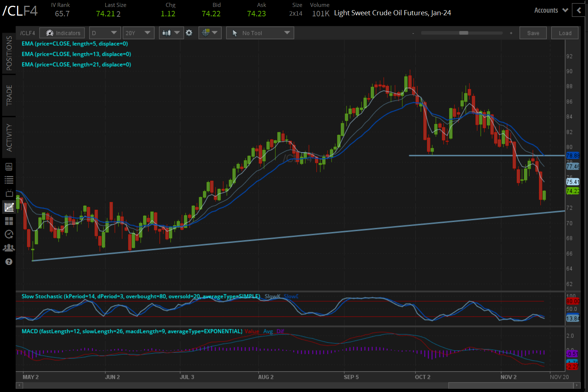Open the four-square grid layout icon
The image size is (588, 392).
point(9,221)
